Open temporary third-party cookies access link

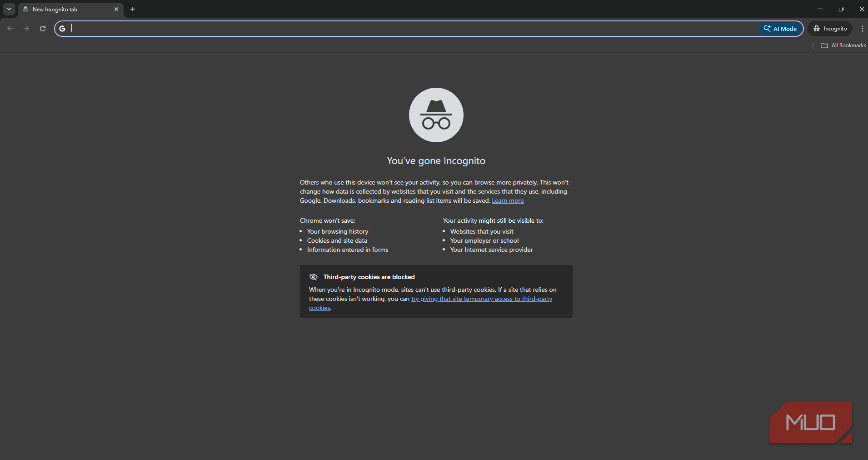pyautogui.click(x=482, y=299)
